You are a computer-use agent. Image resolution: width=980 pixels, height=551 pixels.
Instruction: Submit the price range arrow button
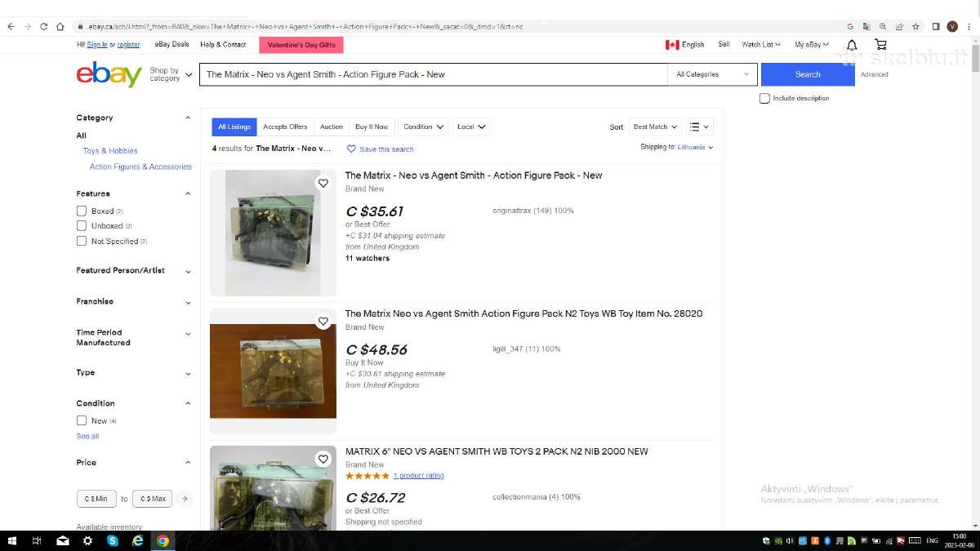click(185, 499)
